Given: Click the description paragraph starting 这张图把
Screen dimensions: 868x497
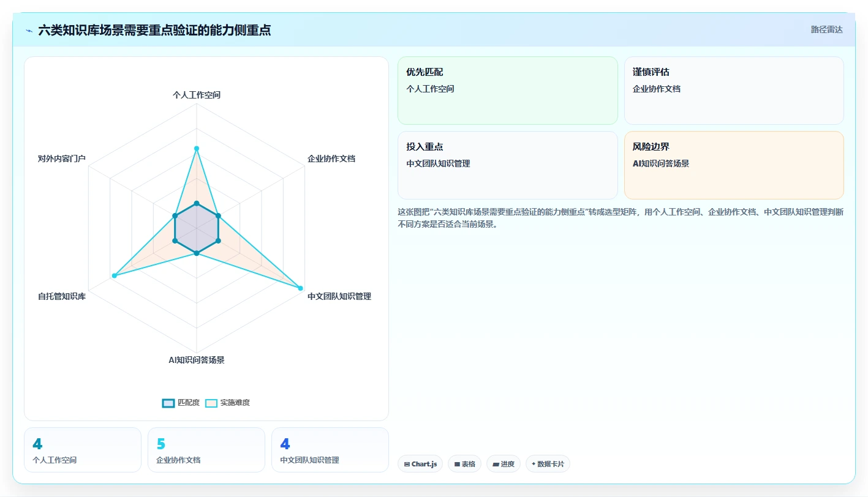Looking at the screenshot, I should point(621,218).
